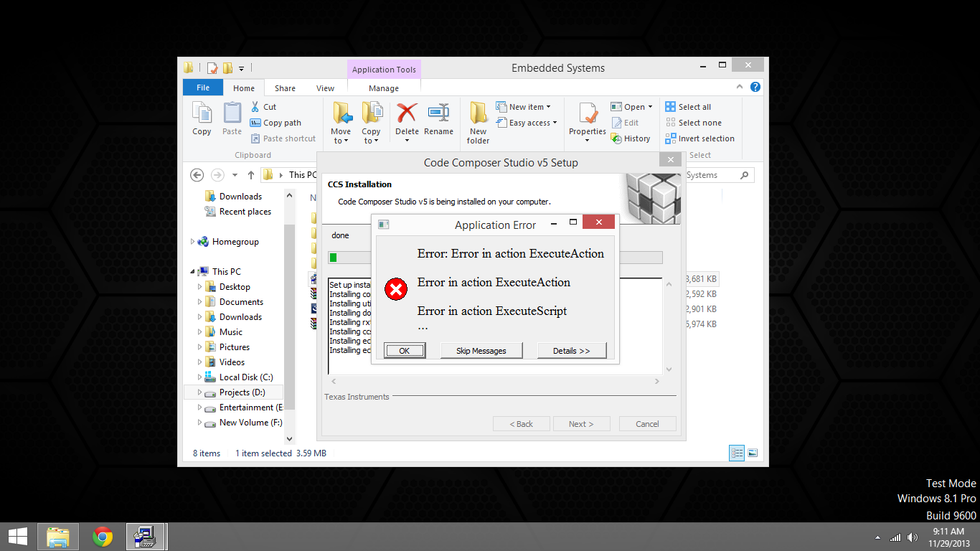
Task: Click Select all in the Select group
Action: [688, 107]
